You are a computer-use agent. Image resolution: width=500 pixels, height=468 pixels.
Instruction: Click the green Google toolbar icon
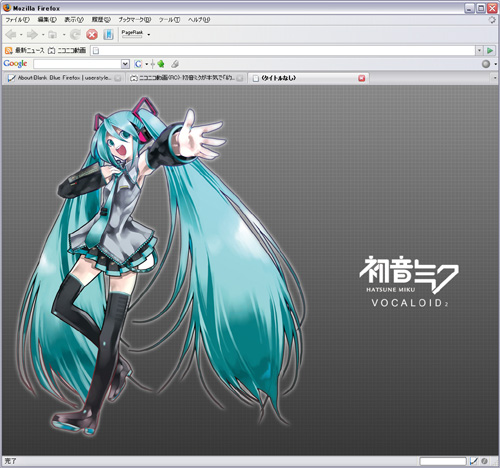(x=161, y=64)
